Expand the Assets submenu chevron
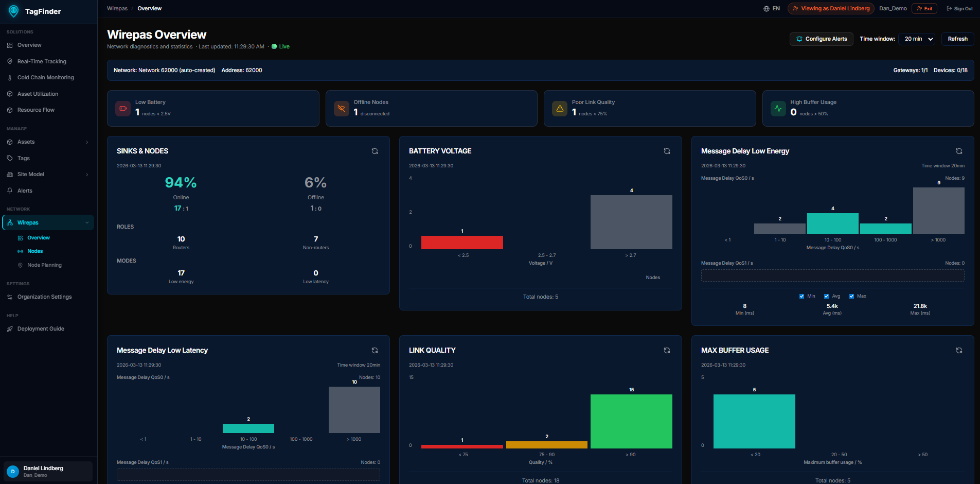This screenshot has width=980, height=484. click(x=87, y=143)
